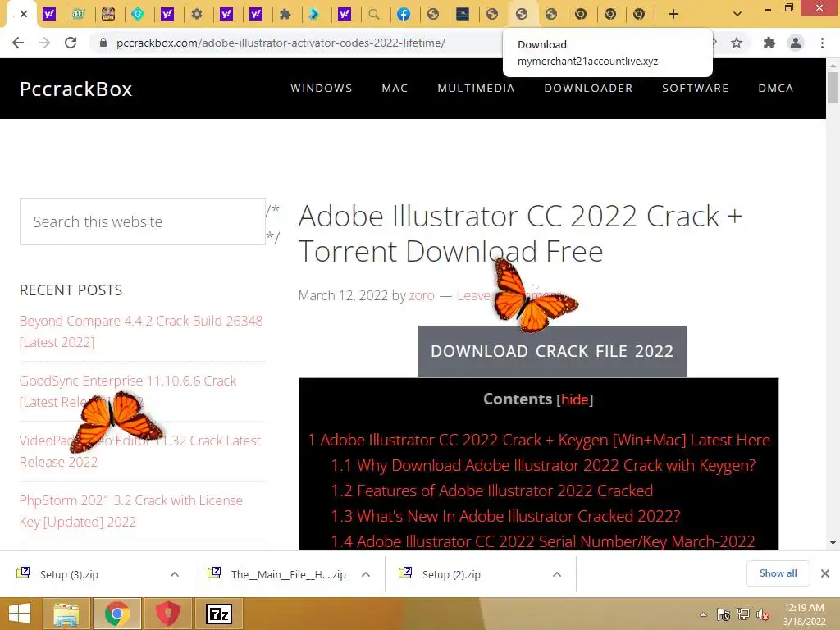The height and width of the screenshot is (630, 840).
Task: Click the forward navigation arrow
Action: [44, 43]
